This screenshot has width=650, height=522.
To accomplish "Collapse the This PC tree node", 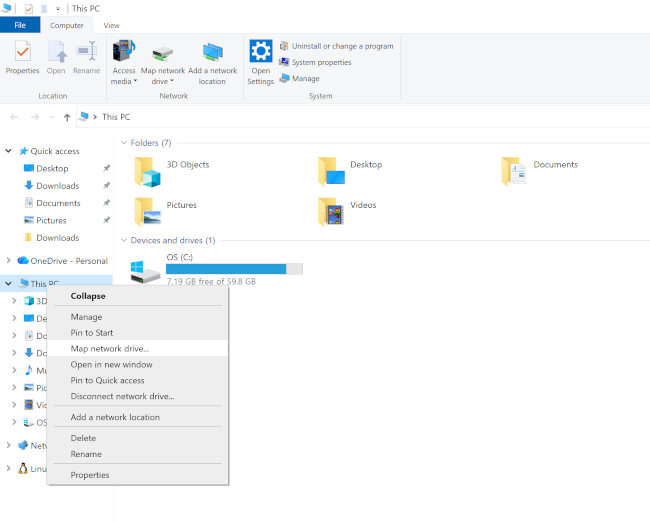I will pyautogui.click(x=8, y=284).
